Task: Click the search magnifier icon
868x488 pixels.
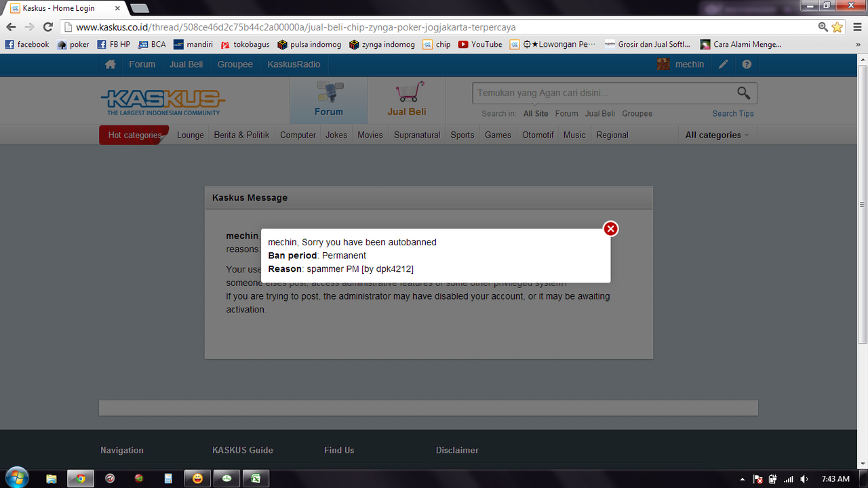Action: tap(743, 93)
